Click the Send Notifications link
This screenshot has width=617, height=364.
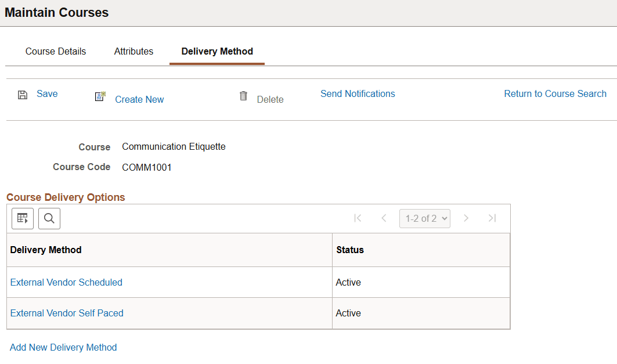point(358,93)
